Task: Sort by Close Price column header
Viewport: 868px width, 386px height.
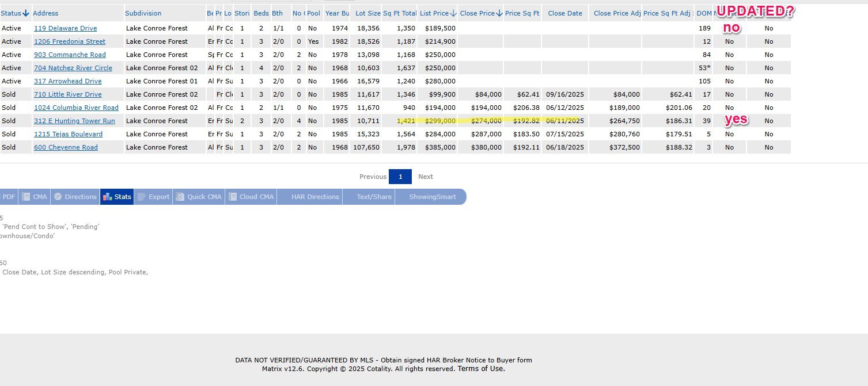Action: coord(477,13)
